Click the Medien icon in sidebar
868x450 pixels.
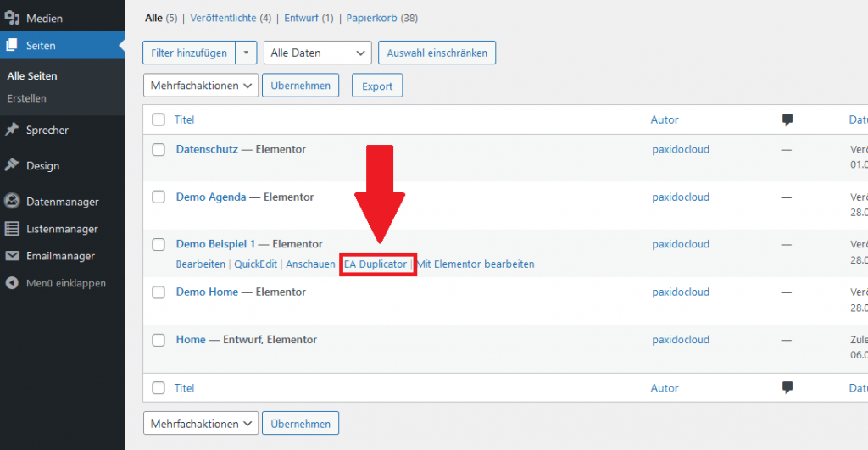point(12,18)
